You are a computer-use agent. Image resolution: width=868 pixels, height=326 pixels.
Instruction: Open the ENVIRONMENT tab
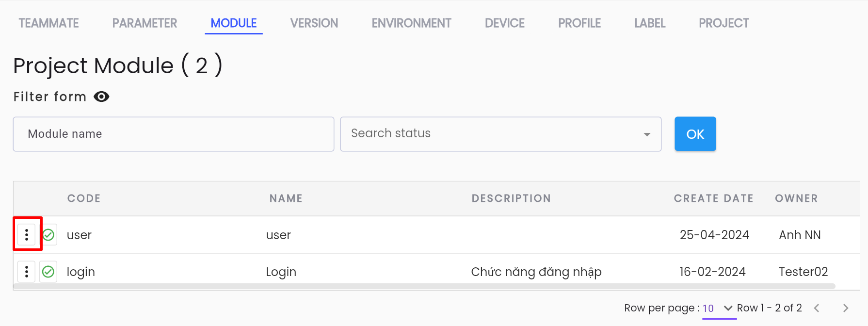tap(411, 23)
